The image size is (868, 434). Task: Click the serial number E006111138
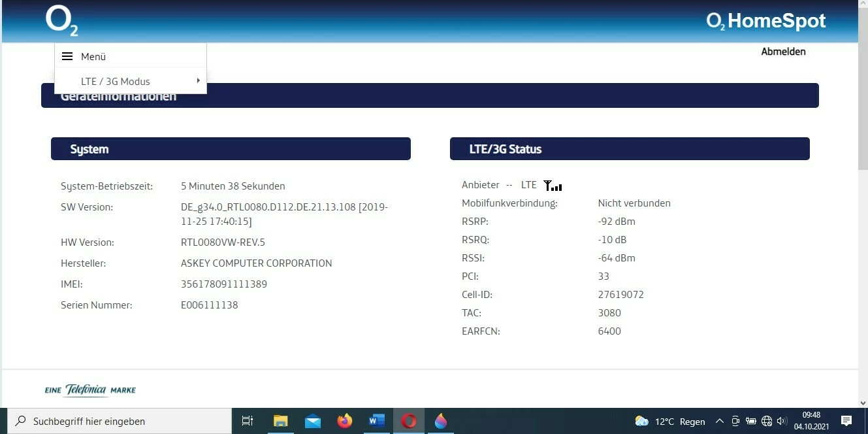coord(210,305)
